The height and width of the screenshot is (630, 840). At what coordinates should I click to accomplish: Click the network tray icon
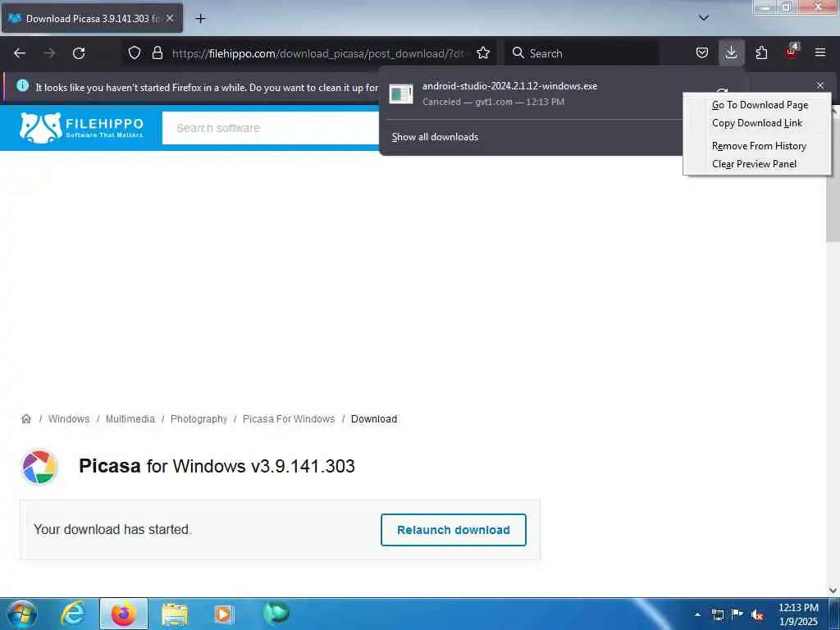(717, 614)
